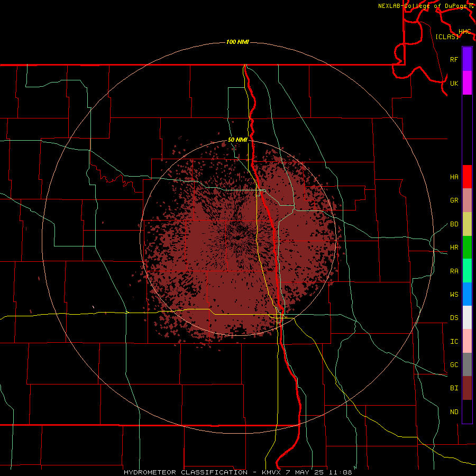The image size is (476, 476).
Task: Click the BD legend label
Action: (454, 224)
